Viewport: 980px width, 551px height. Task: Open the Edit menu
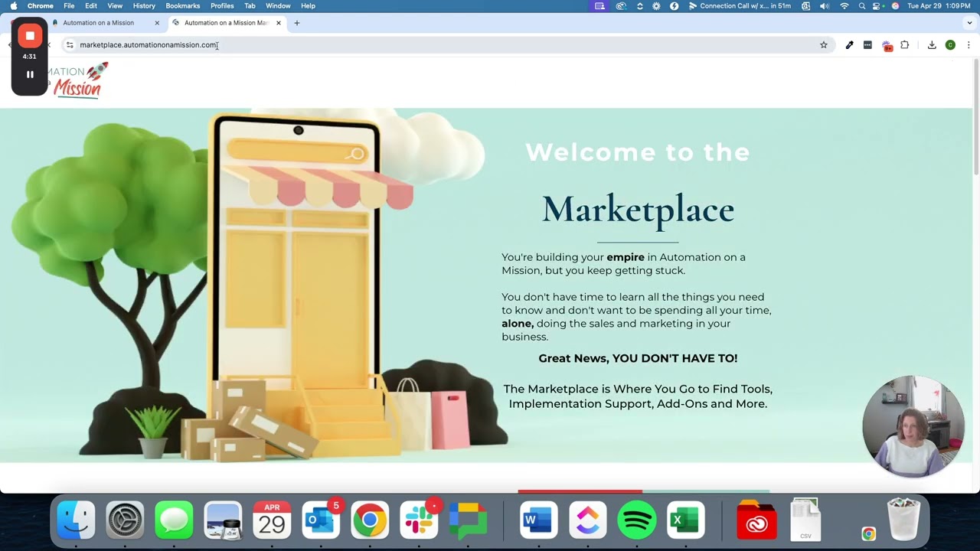tap(91, 6)
